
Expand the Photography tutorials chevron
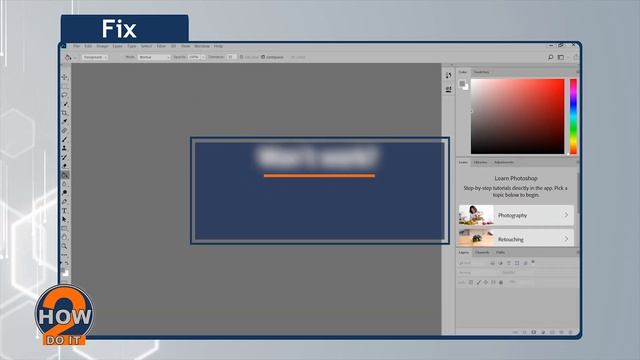(566, 215)
